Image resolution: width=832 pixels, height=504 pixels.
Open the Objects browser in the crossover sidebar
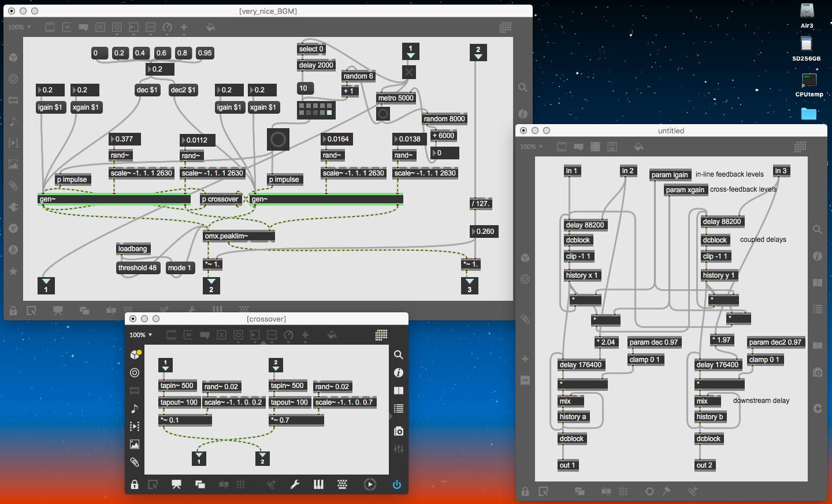(135, 354)
